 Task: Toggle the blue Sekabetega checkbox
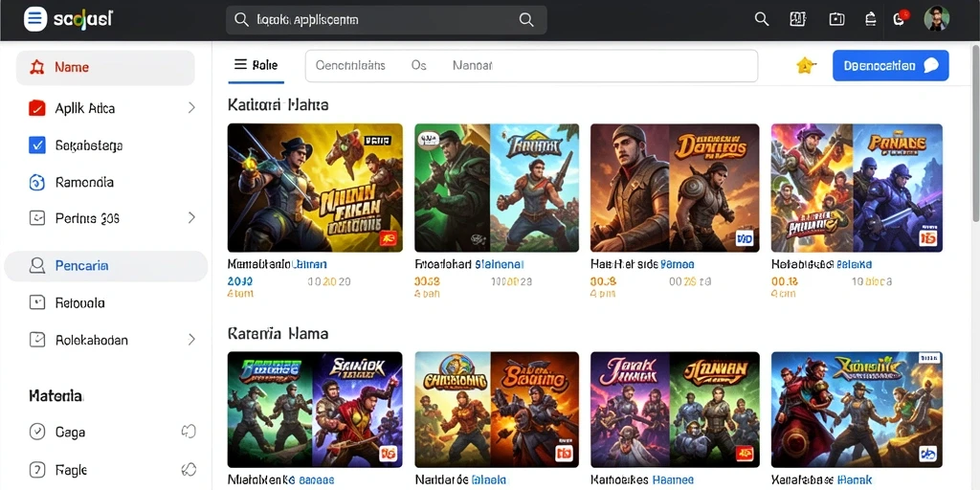(x=37, y=145)
